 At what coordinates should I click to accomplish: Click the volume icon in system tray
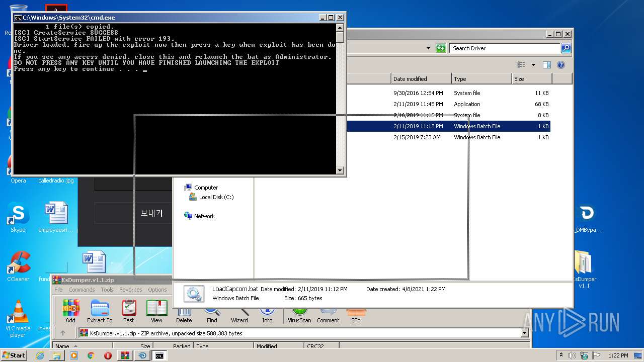point(571,355)
